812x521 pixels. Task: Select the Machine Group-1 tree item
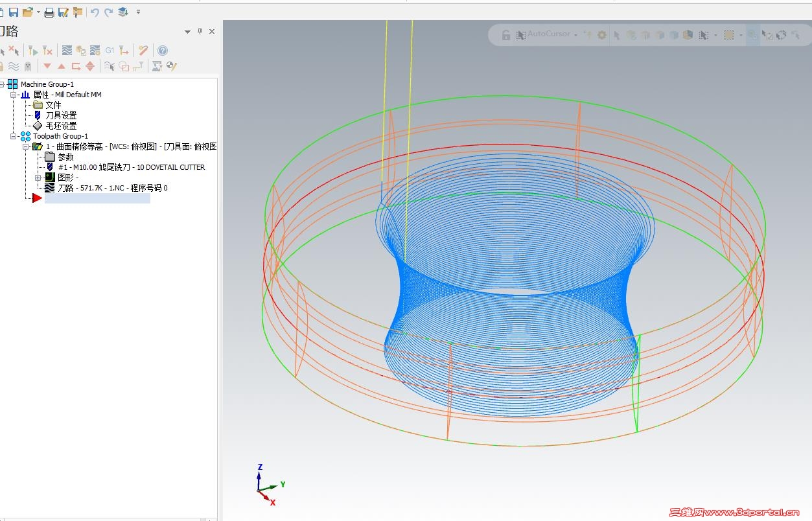coord(47,84)
